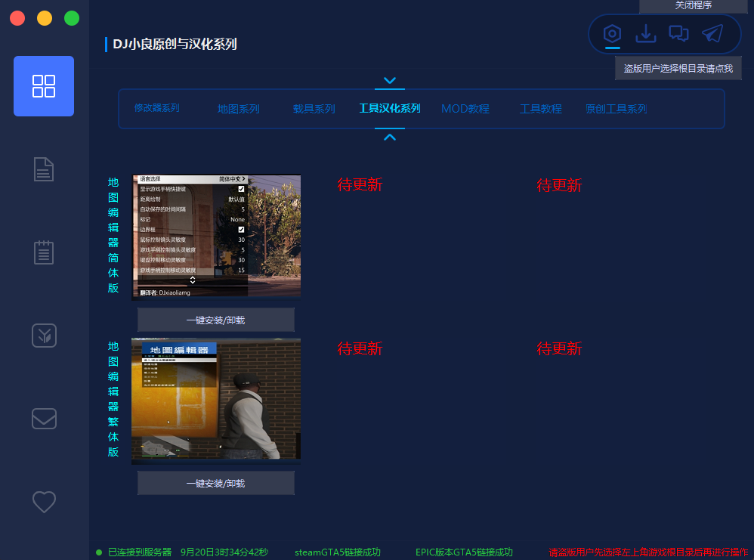Image resolution: width=754 pixels, height=560 pixels.
Task: Click the 地图编辑器繁体版 preview thumbnail
Action: pyautogui.click(x=216, y=399)
